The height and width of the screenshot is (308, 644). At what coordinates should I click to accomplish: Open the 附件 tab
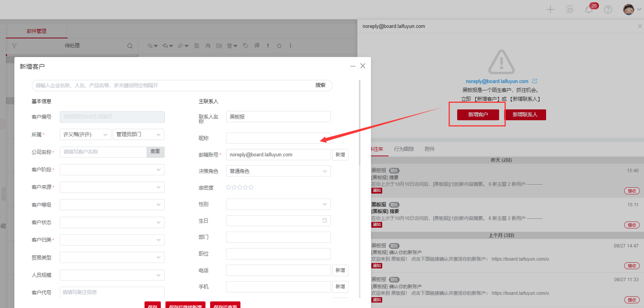tap(430, 149)
